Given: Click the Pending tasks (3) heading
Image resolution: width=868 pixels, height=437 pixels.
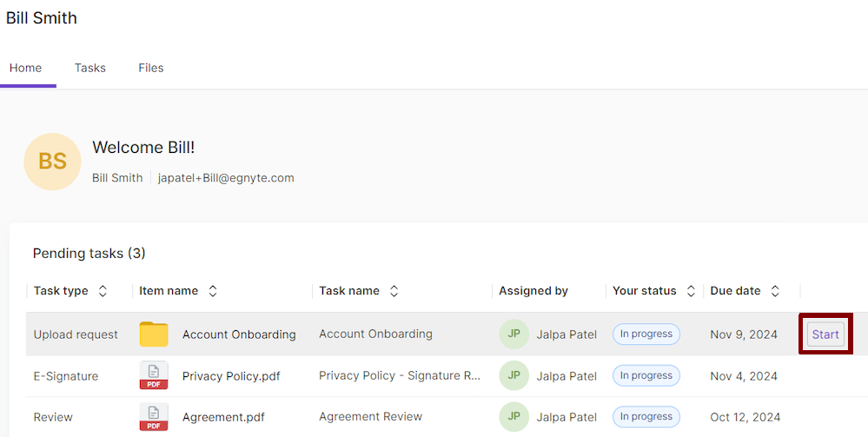Looking at the screenshot, I should 89,254.
